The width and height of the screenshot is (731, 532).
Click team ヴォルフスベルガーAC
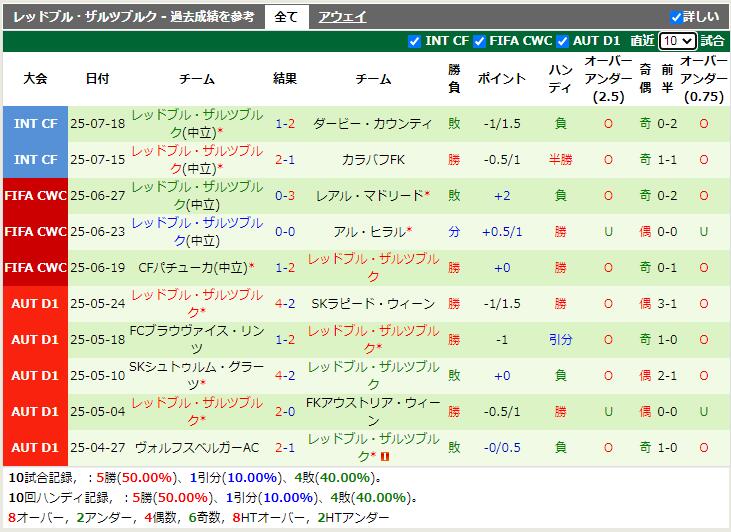click(x=197, y=448)
